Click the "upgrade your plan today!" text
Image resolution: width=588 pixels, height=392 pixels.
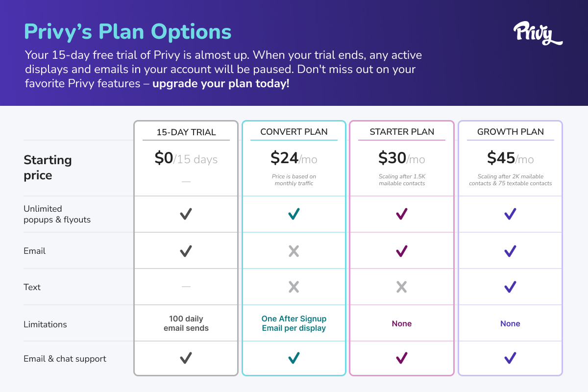pyautogui.click(x=221, y=83)
